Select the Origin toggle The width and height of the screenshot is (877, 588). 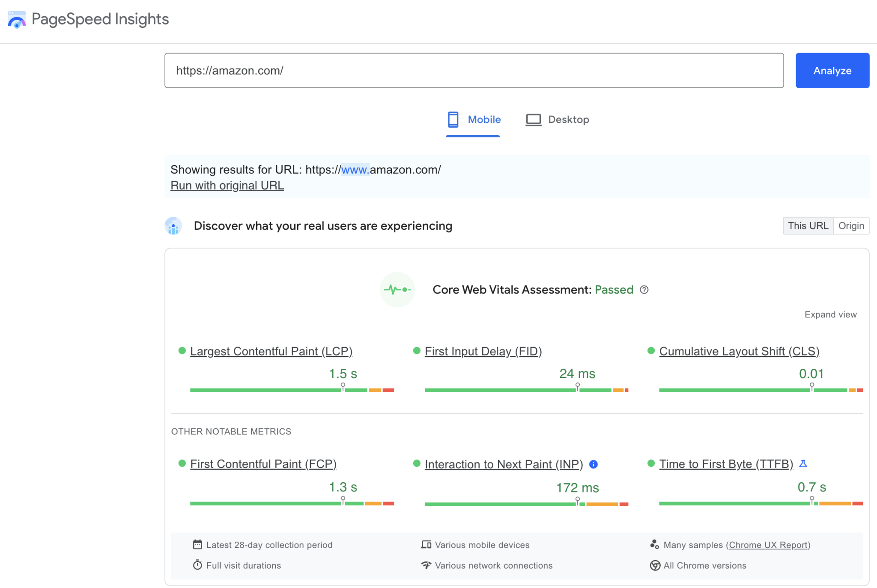click(851, 226)
